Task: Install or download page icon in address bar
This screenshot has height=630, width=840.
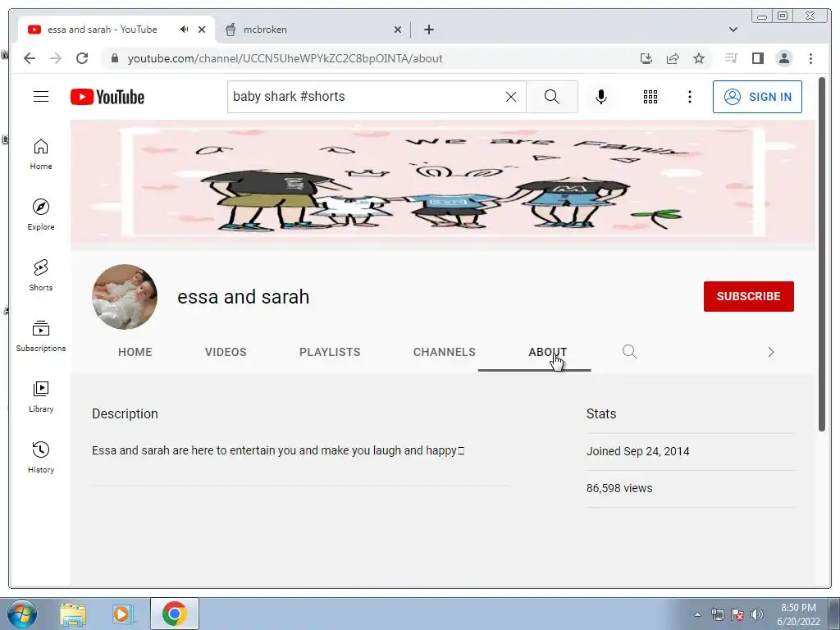Action: [646, 58]
